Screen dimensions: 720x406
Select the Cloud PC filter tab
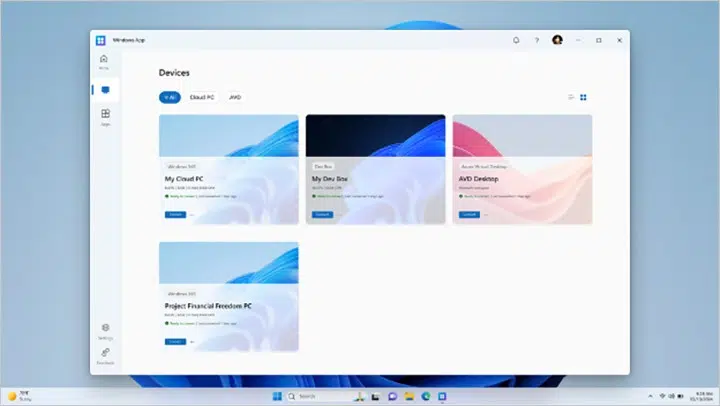[202, 97]
